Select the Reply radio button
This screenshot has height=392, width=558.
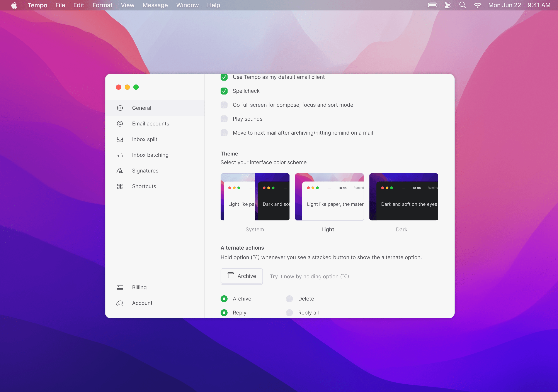tap(224, 313)
